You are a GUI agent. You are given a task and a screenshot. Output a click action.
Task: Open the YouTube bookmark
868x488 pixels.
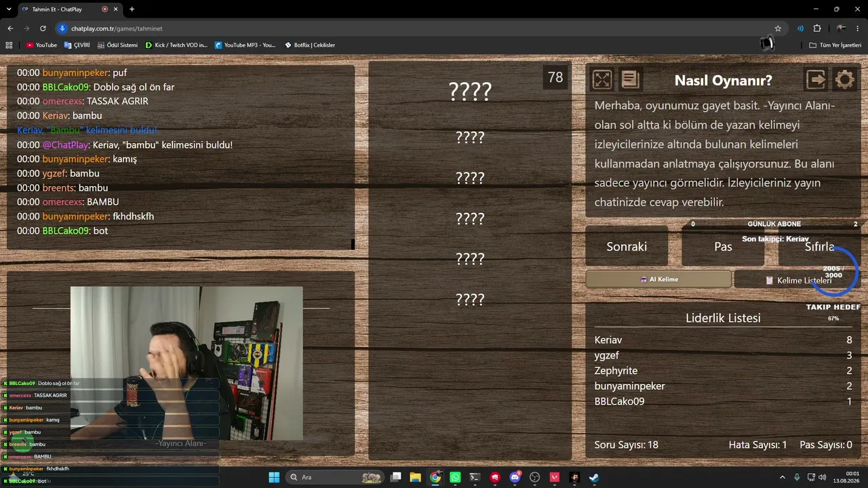(x=41, y=45)
